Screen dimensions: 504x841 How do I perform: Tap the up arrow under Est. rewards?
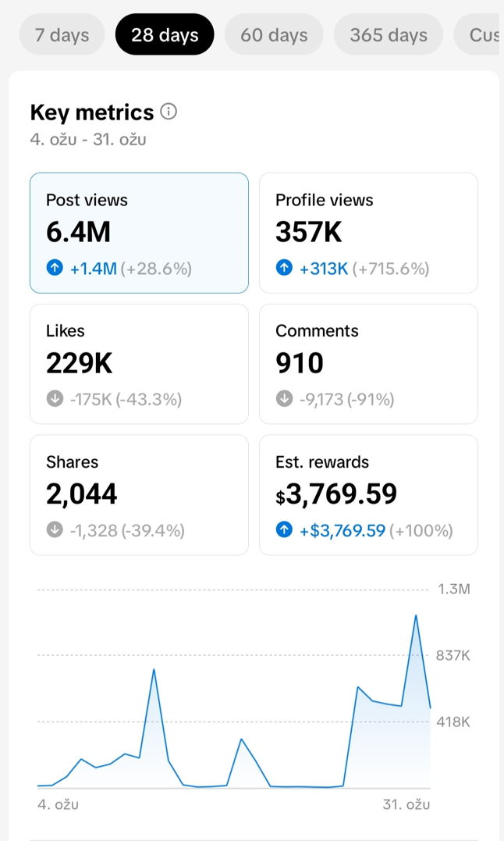(x=284, y=530)
